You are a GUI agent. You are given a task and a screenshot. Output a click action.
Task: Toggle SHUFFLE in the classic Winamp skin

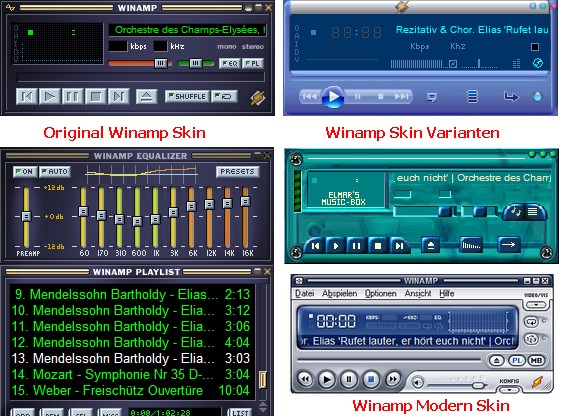pos(187,96)
